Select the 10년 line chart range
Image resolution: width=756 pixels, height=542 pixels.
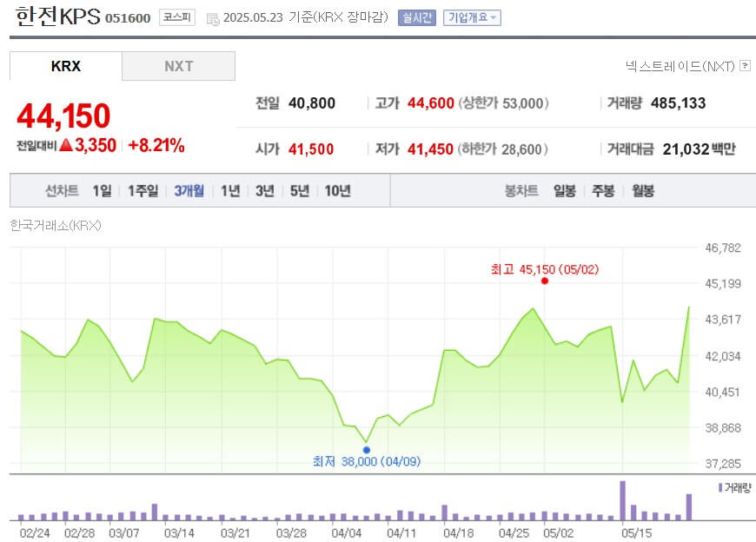[x=337, y=191]
